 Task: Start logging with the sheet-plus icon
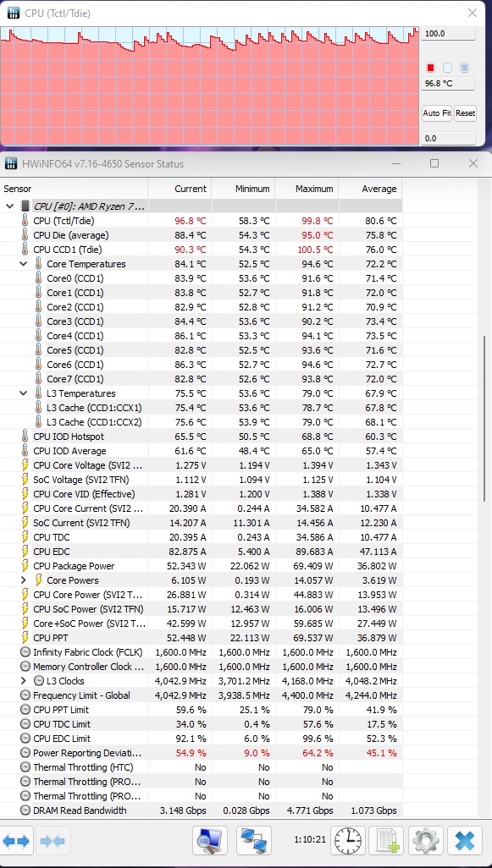coord(387,841)
